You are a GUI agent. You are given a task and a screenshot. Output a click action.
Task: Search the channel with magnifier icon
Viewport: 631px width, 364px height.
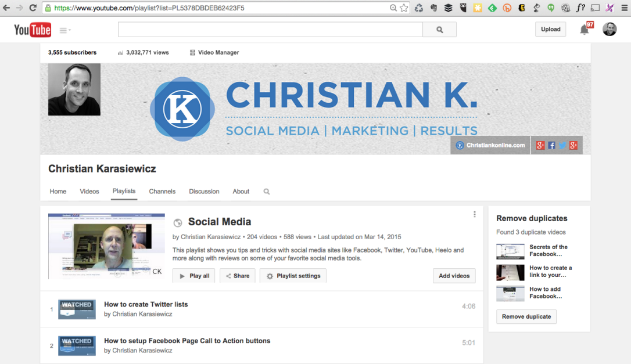267,192
